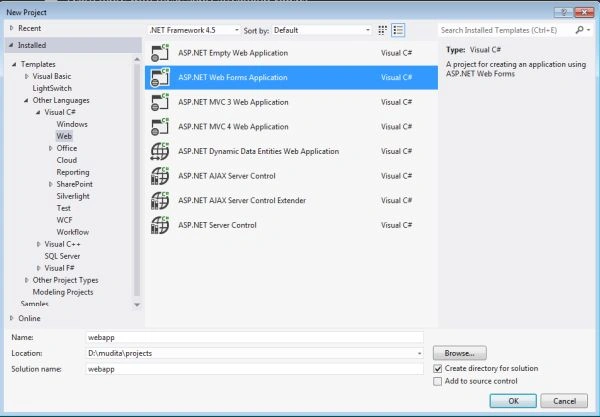Click the tree scrollbar up arrow

point(137,59)
